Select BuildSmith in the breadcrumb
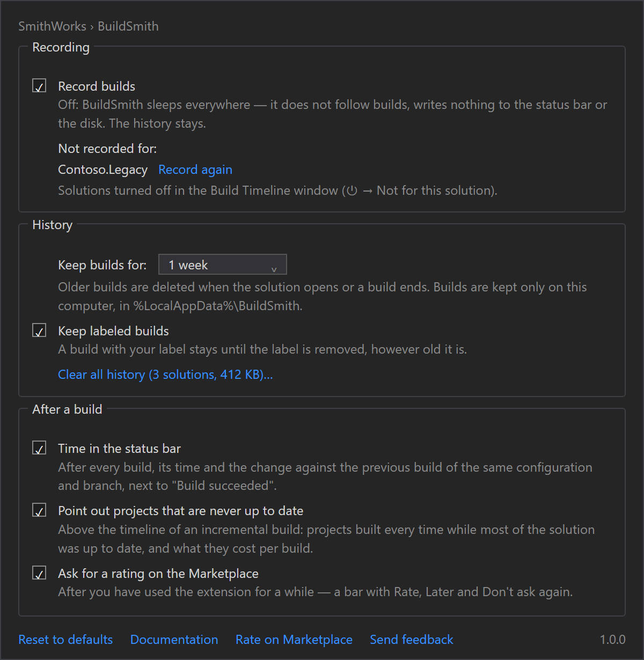 pyautogui.click(x=128, y=26)
